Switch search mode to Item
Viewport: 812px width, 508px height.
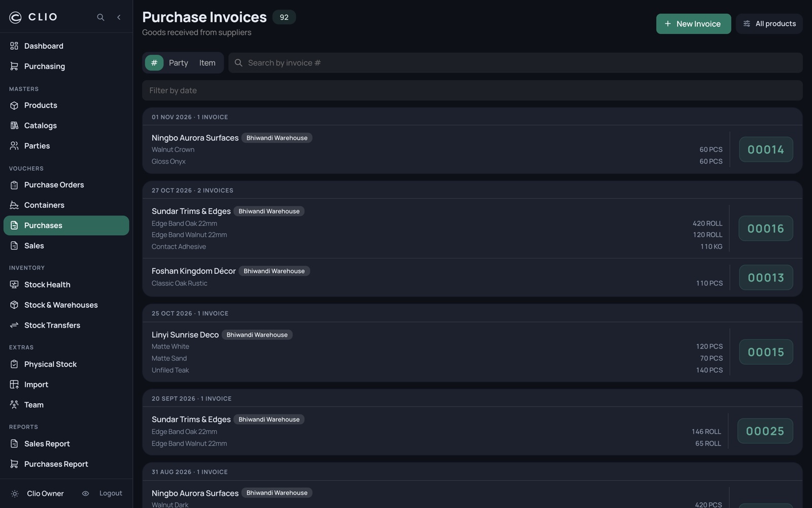pos(207,63)
